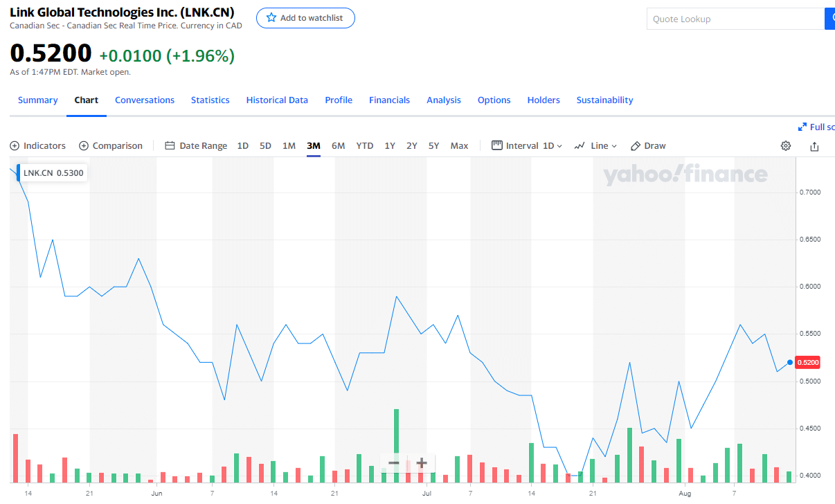Click the Indicators button
The width and height of the screenshot is (835, 504).
[x=38, y=145]
